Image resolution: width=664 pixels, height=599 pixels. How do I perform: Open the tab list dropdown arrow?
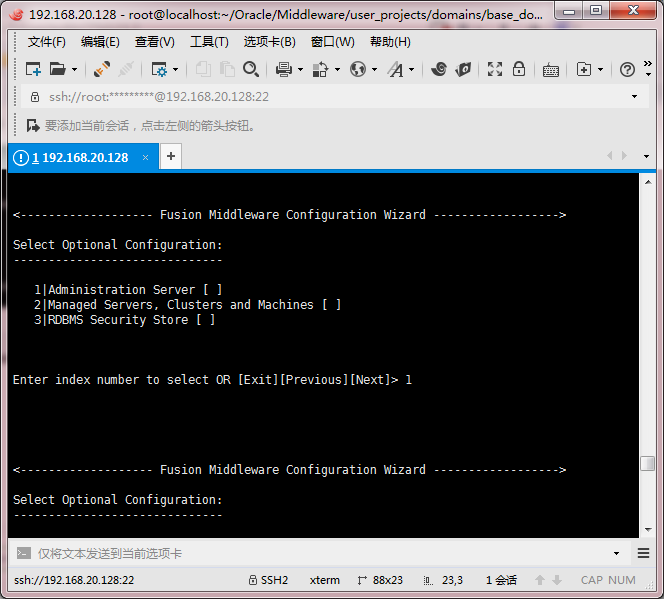click(646, 157)
